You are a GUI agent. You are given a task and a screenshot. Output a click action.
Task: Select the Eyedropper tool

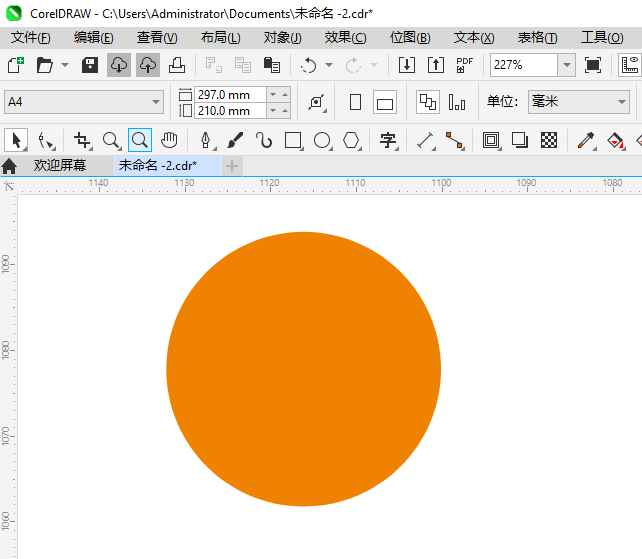[586, 140]
